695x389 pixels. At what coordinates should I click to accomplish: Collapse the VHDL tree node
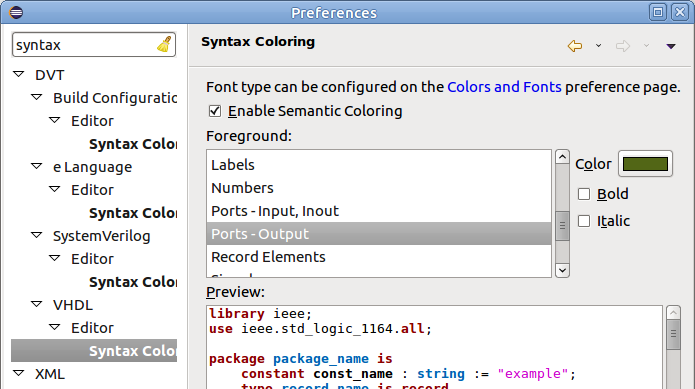click(36, 304)
